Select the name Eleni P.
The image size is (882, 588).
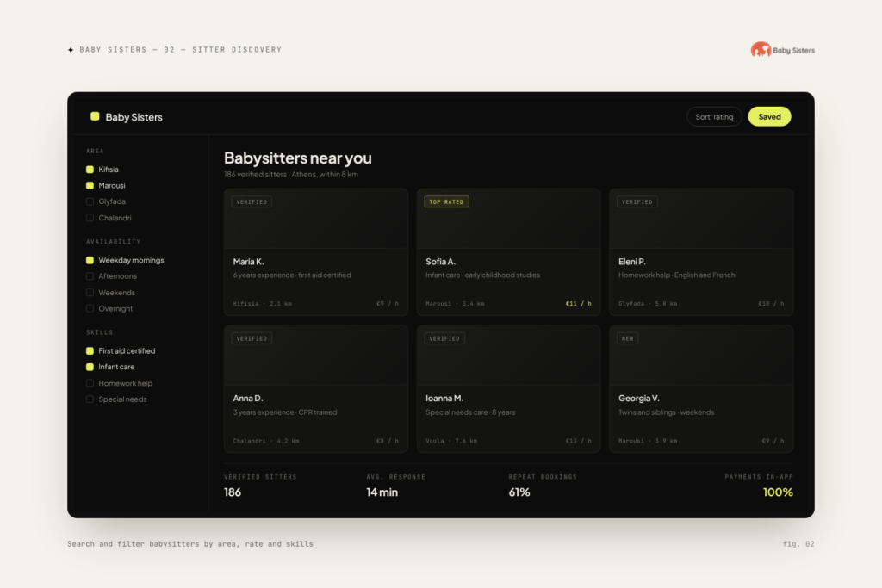pyautogui.click(x=631, y=262)
